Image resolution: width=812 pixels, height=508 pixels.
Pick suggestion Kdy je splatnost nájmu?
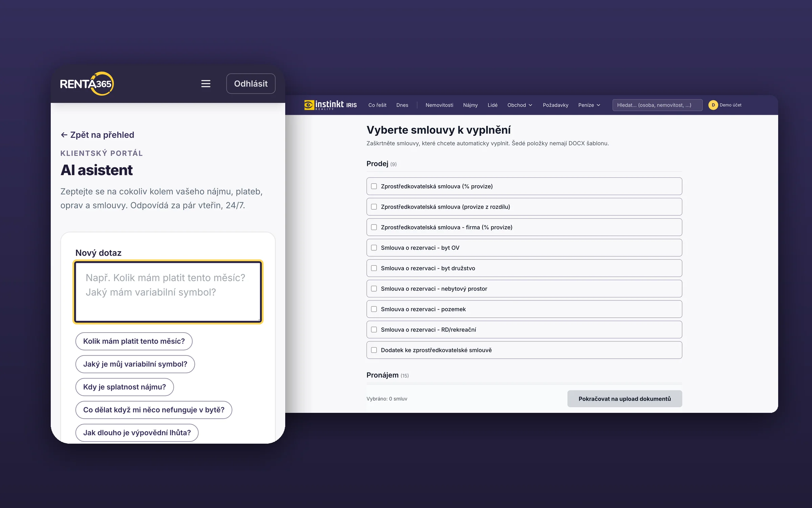click(x=125, y=387)
